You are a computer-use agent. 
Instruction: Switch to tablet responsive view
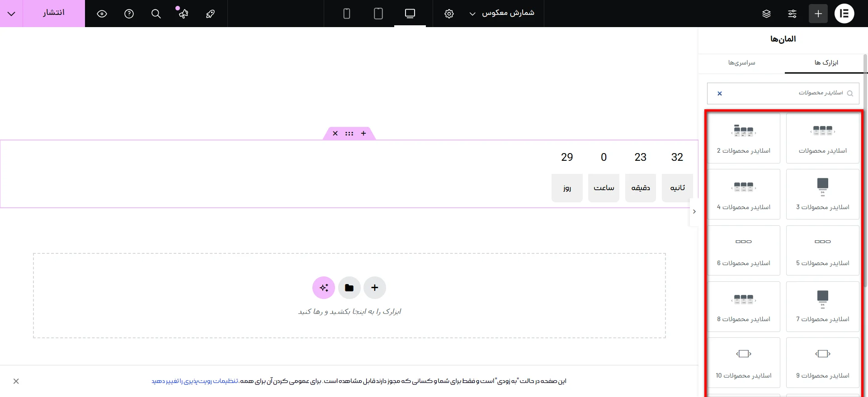(378, 14)
